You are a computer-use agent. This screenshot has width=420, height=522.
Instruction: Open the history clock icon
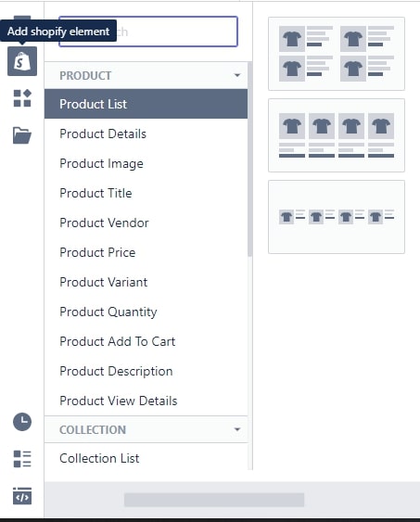[x=22, y=422]
